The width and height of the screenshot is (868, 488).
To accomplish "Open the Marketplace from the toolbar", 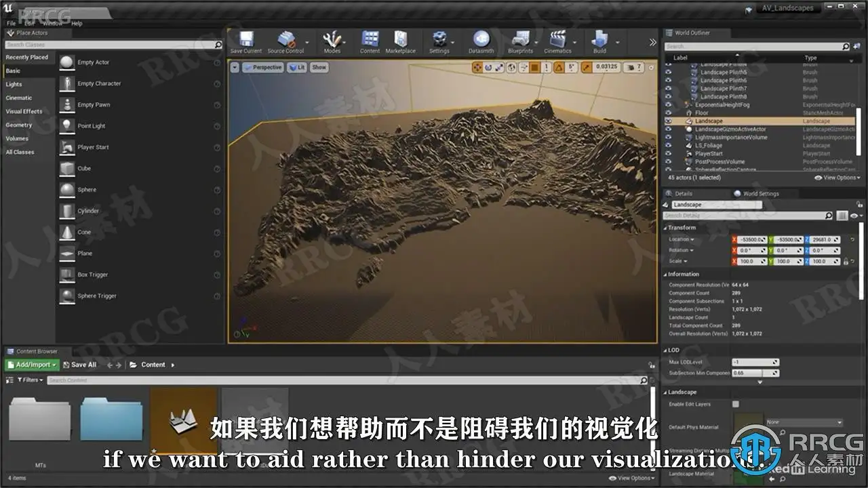I will pos(401,42).
